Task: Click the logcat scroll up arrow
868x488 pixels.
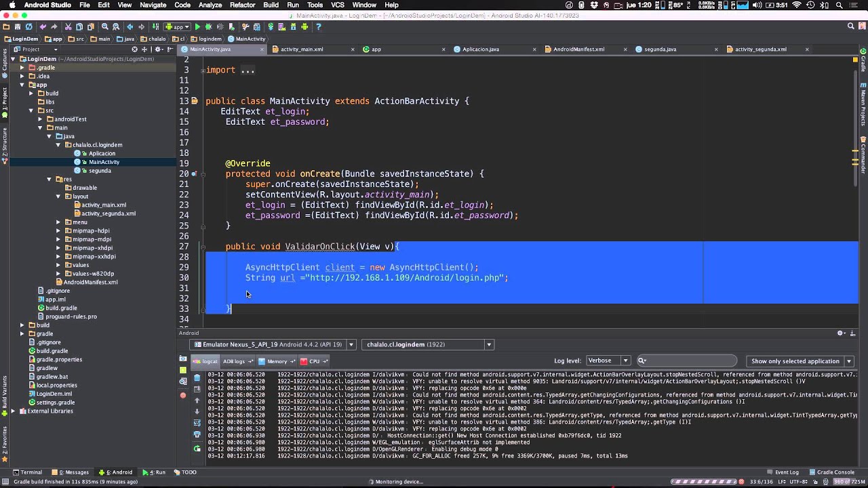Action: pyautogui.click(x=197, y=401)
